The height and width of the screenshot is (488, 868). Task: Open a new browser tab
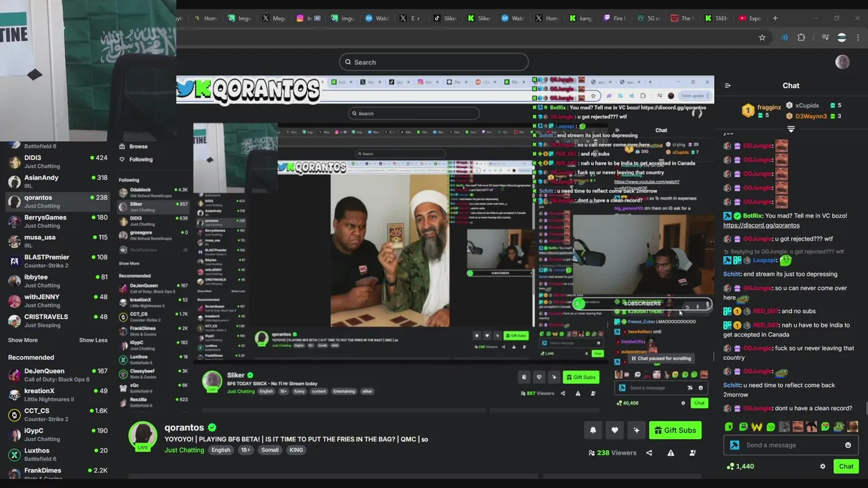point(775,18)
